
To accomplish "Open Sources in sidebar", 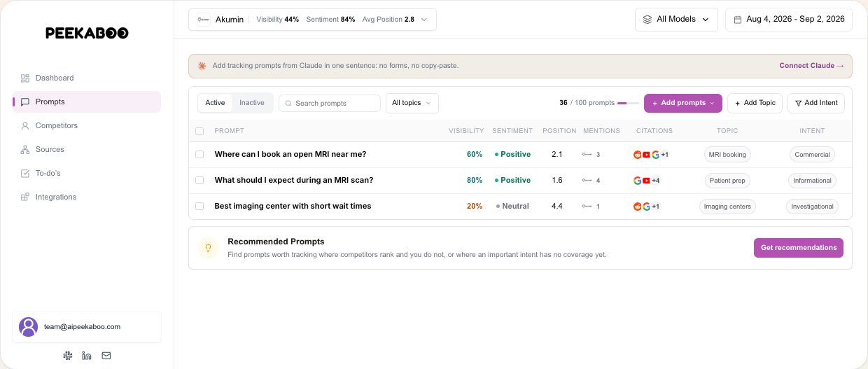I will tap(87, 149).
